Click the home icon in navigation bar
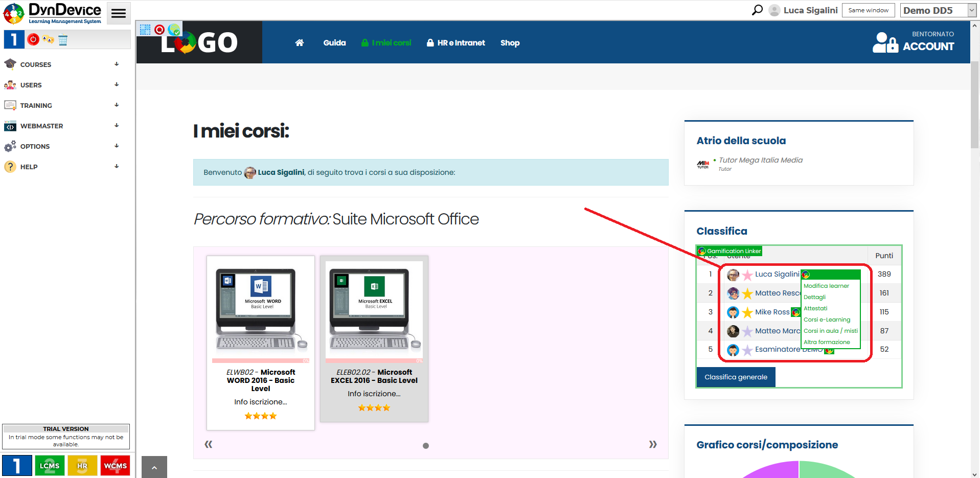 click(300, 43)
